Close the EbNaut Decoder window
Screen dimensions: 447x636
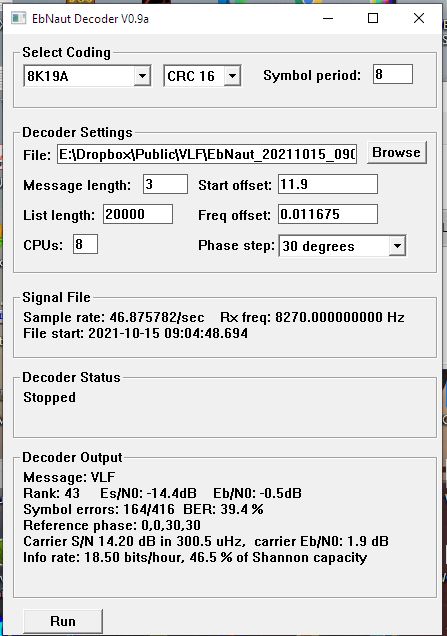tap(419, 18)
